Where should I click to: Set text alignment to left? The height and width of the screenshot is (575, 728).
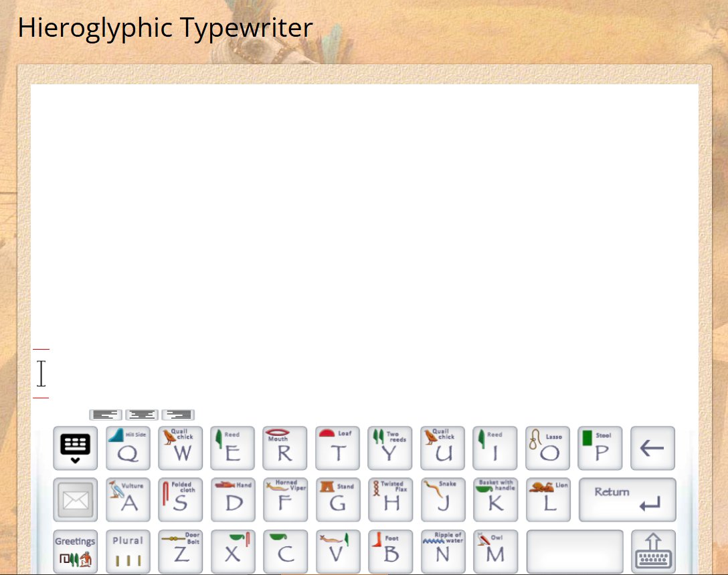(106, 415)
